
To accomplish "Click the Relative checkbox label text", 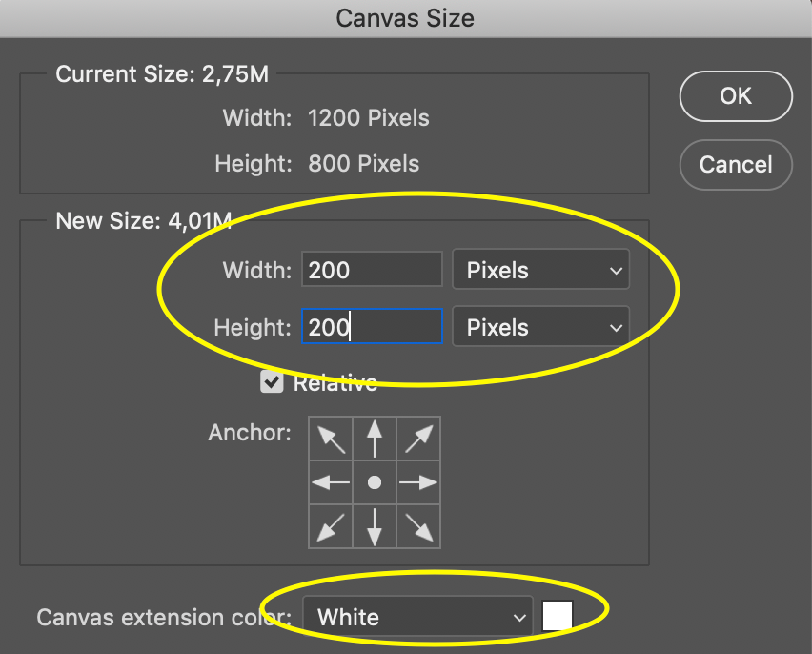I will coord(335,383).
